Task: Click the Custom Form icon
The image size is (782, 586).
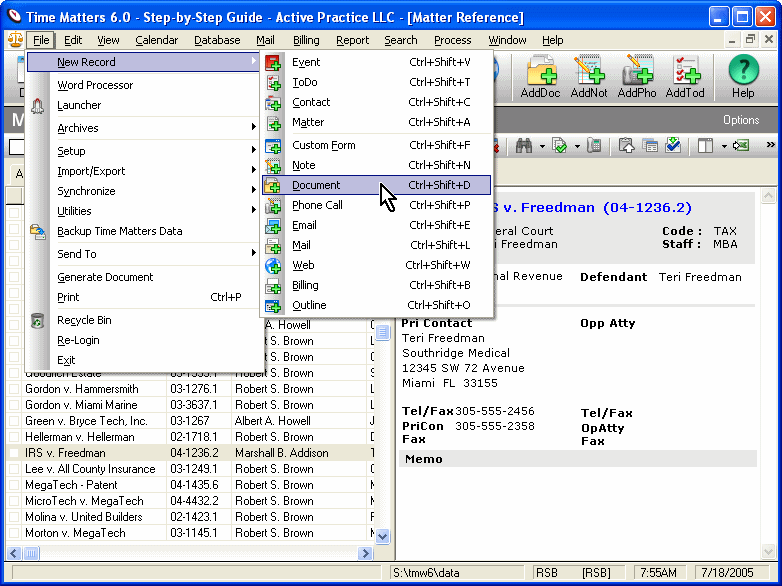Action: 273,145
